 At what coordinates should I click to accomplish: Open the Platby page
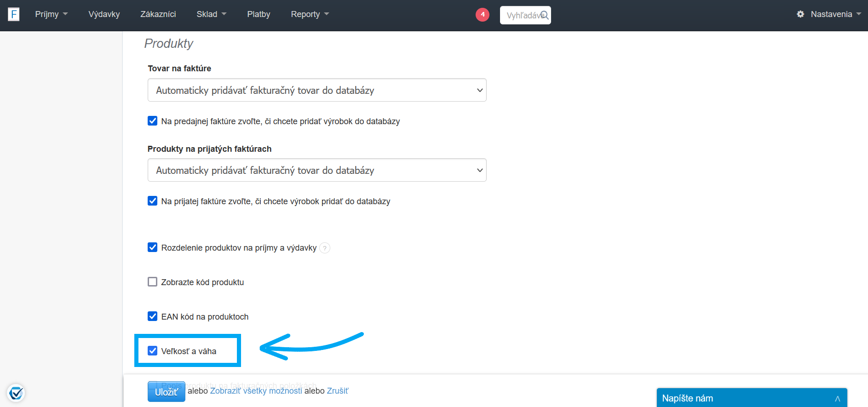259,14
